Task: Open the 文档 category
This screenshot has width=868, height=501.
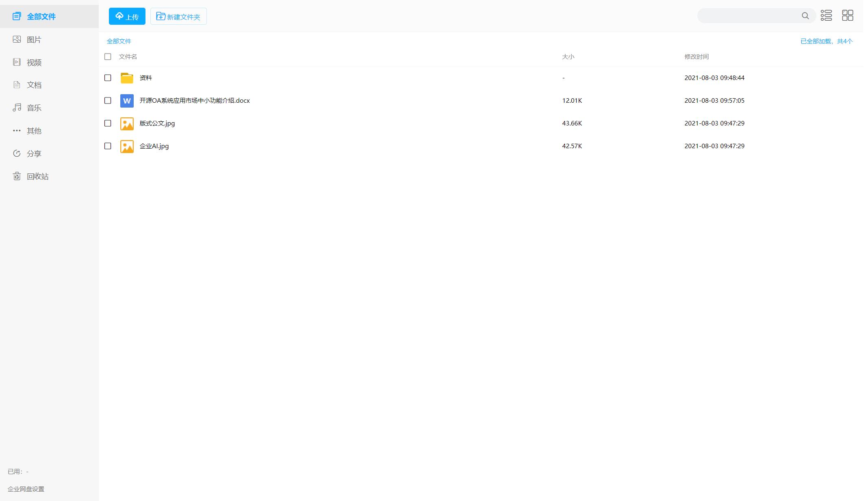Action: tap(49, 85)
